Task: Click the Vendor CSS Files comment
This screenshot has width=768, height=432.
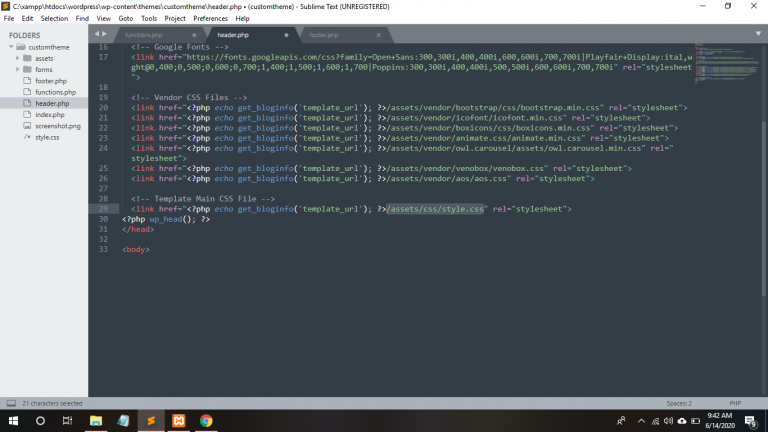Action: 189,97
